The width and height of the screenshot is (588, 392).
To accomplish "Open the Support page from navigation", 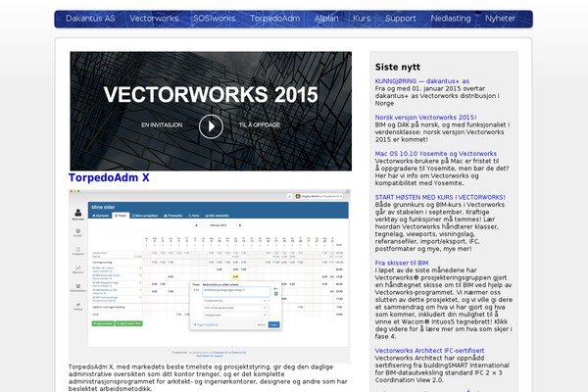I will (x=401, y=19).
